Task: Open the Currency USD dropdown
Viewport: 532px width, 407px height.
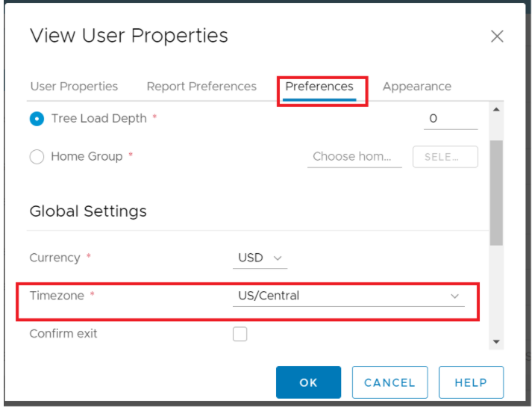Action: click(259, 258)
